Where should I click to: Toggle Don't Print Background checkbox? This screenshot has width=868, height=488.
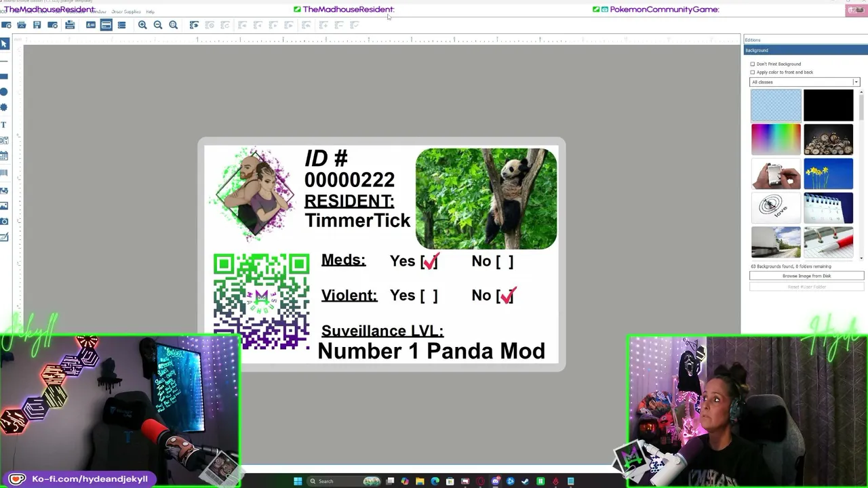click(x=753, y=64)
